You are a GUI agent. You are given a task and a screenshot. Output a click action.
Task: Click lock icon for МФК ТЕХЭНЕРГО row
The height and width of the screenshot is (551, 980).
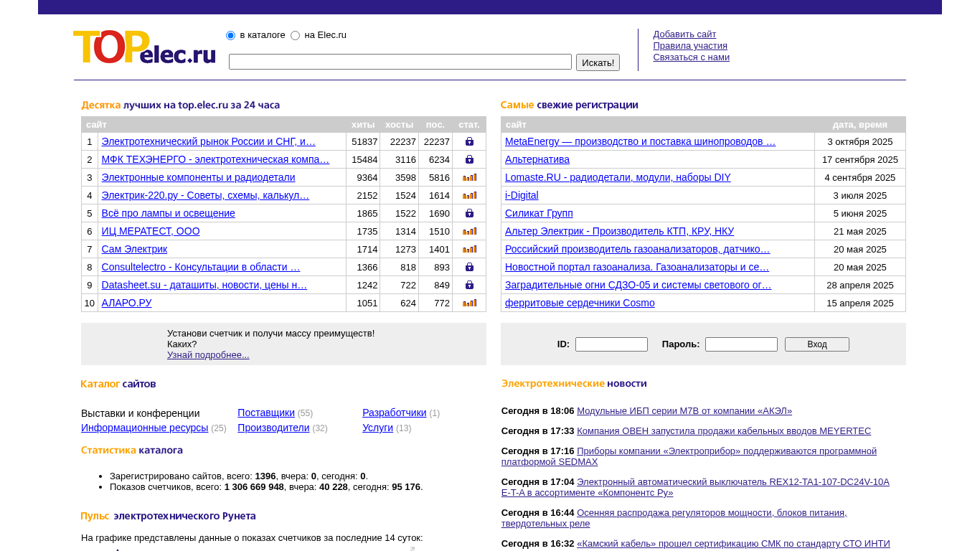469,159
